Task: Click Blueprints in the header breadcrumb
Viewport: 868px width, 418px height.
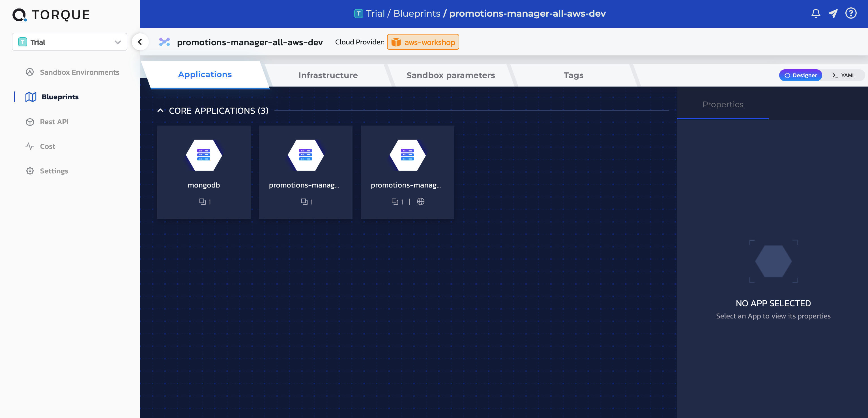Action: pyautogui.click(x=417, y=14)
